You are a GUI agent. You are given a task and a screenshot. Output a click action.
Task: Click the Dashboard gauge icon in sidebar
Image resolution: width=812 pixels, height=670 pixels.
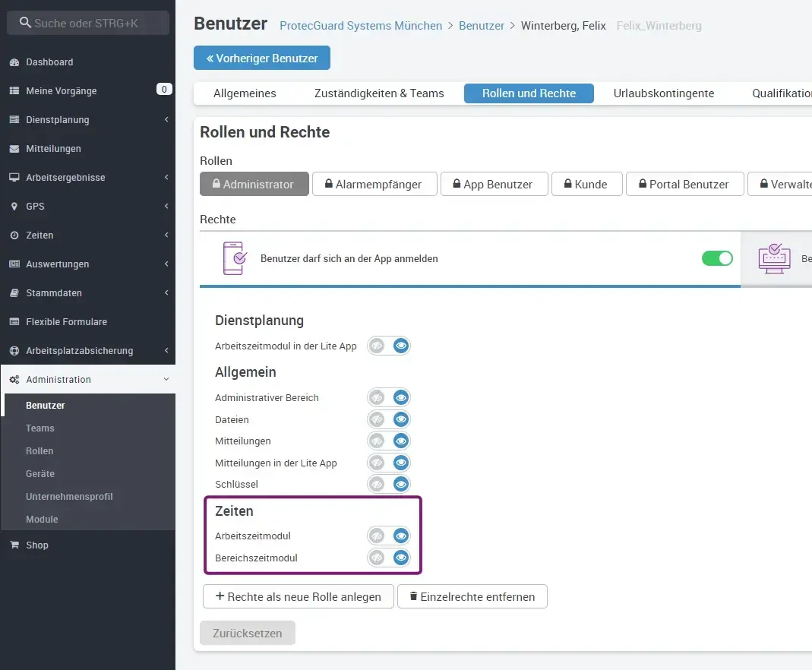point(14,62)
